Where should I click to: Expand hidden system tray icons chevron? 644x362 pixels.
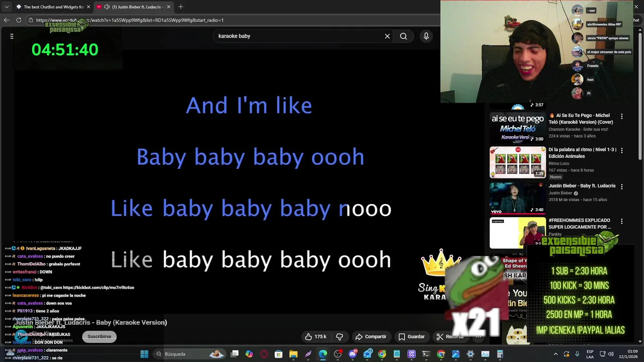point(556,354)
